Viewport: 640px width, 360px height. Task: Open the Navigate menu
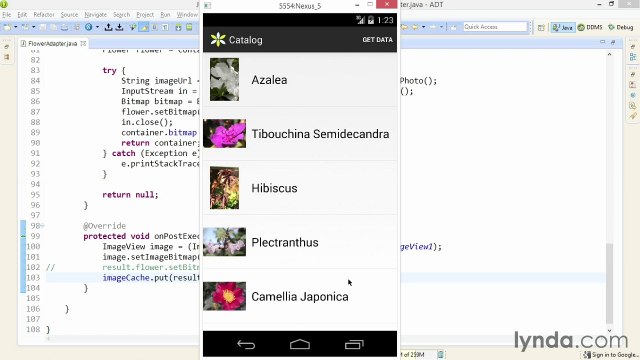(x=95, y=15)
